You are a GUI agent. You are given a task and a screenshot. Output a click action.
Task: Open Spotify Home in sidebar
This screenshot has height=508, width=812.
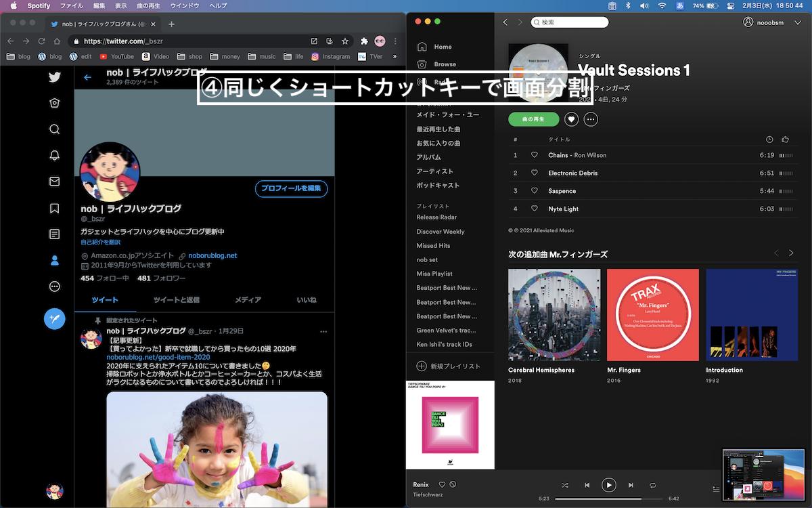click(x=434, y=47)
